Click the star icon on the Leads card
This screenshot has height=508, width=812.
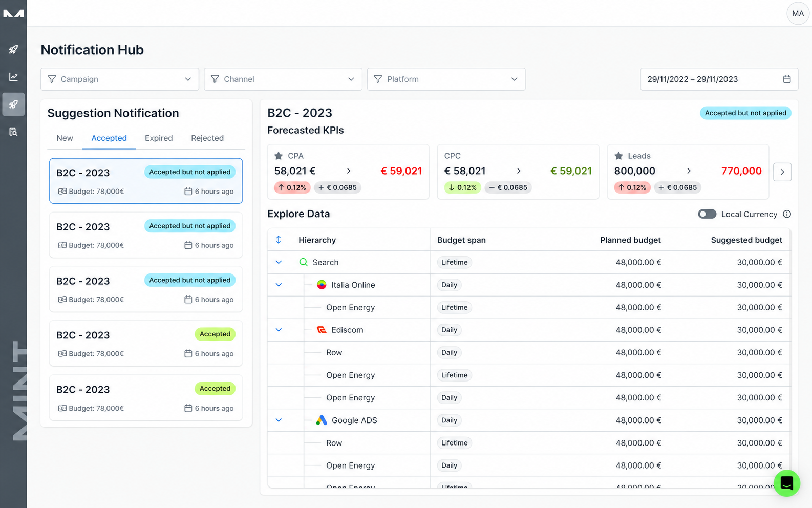click(x=618, y=156)
